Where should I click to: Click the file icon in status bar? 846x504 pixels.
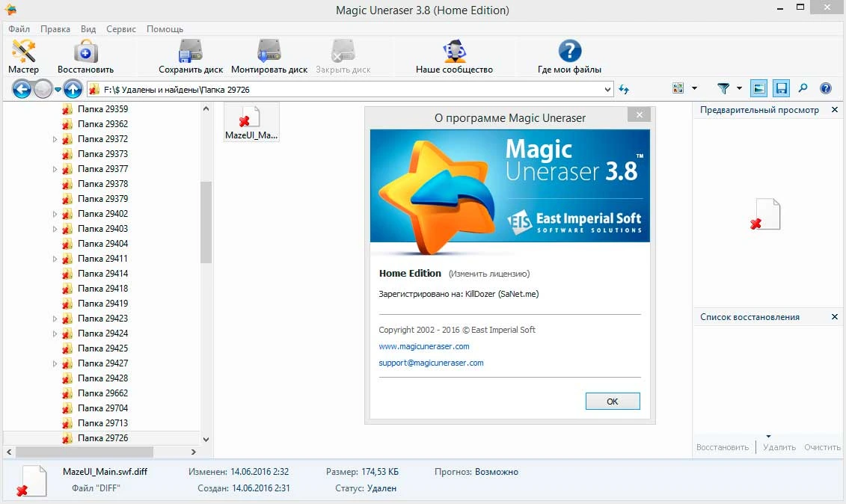[x=34, y=481]
